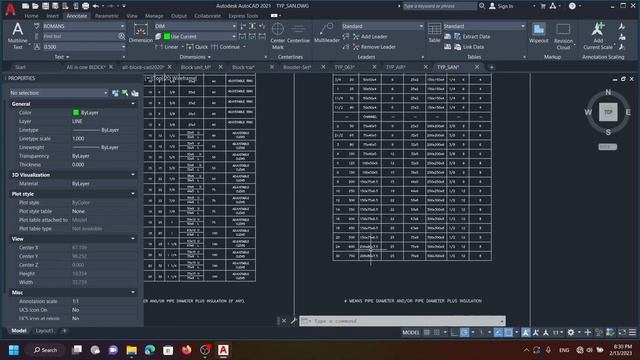
Task: Open the Home ribbon tab
Action: (31, 16)
